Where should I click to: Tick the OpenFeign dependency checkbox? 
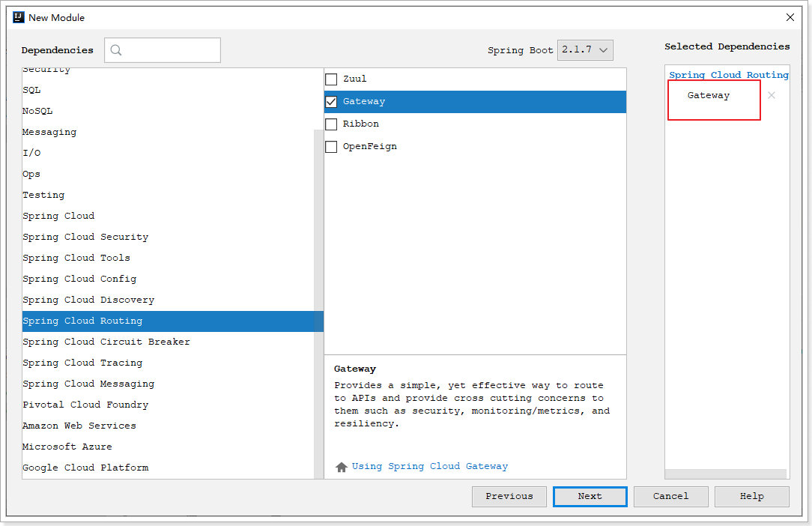(331, 147)
